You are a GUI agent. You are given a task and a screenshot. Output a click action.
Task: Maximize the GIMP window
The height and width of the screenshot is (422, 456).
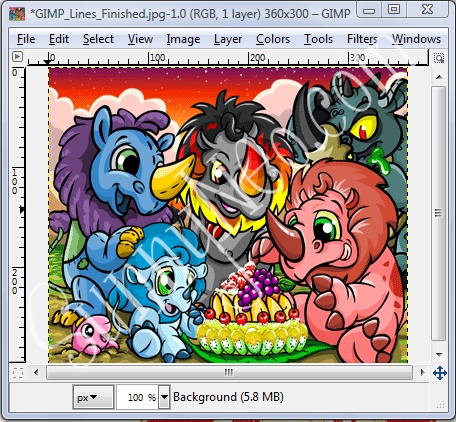[394, 9]
